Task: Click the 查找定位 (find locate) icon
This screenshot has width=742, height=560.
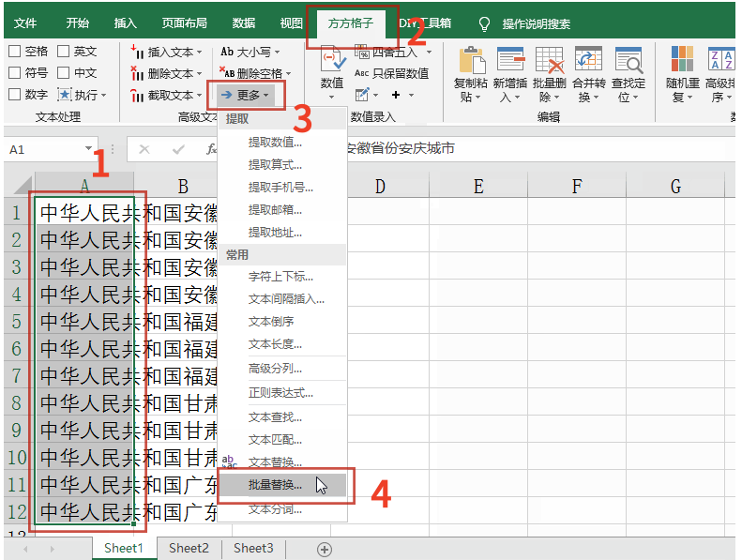Action: click(x=628, y=62)
